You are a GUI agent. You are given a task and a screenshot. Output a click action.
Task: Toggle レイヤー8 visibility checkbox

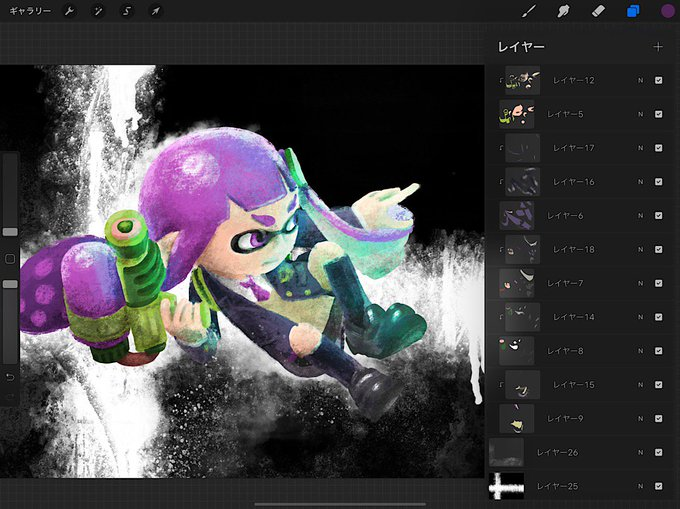658,351
